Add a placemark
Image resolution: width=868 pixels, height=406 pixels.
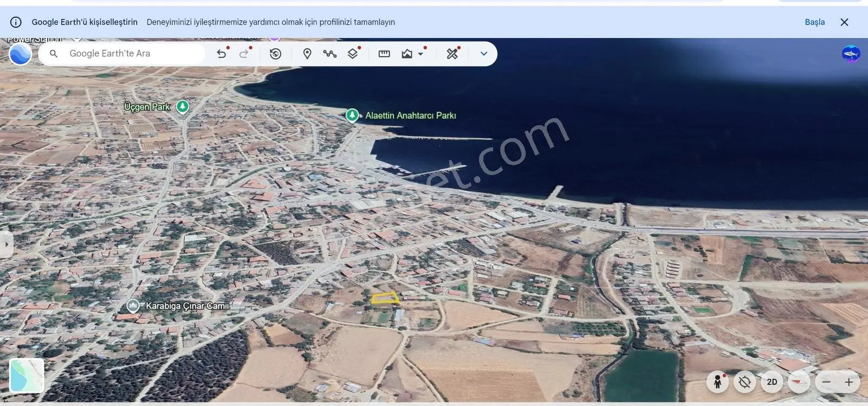point(307,54)
